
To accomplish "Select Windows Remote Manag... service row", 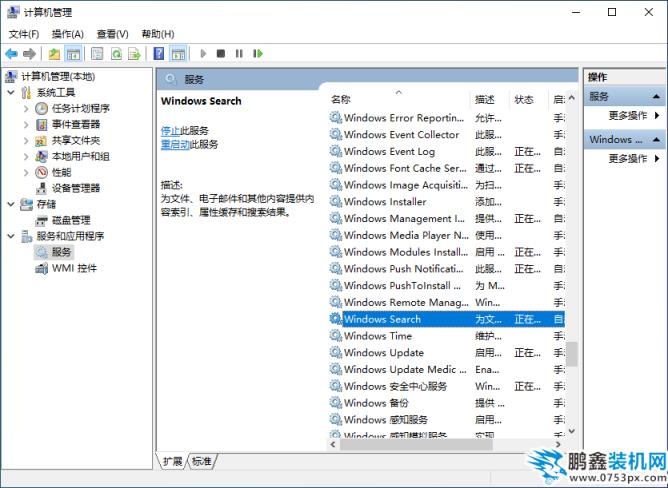I will (x=447, y=303).
